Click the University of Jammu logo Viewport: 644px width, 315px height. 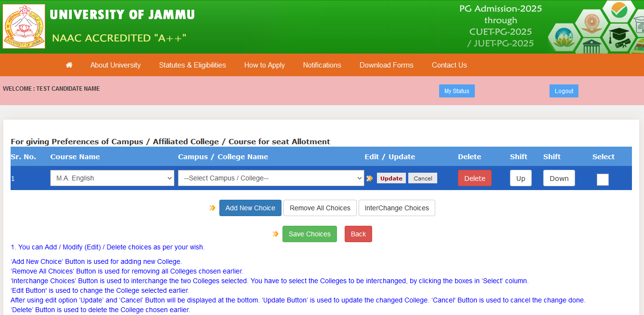point(24,27)
